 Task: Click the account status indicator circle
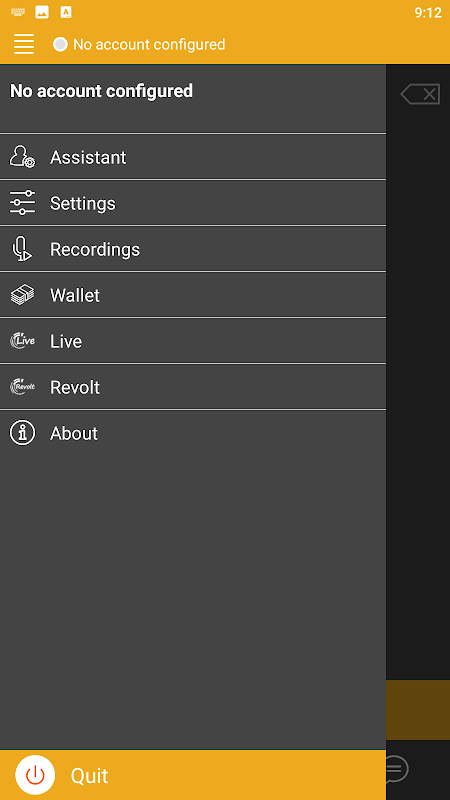coord(60,44)
